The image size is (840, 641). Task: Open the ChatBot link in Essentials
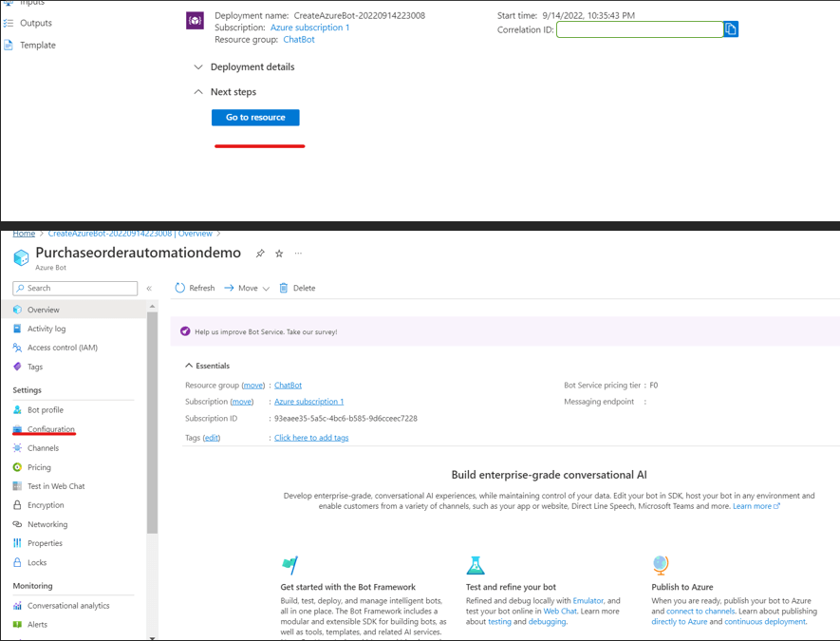point(288,386)
